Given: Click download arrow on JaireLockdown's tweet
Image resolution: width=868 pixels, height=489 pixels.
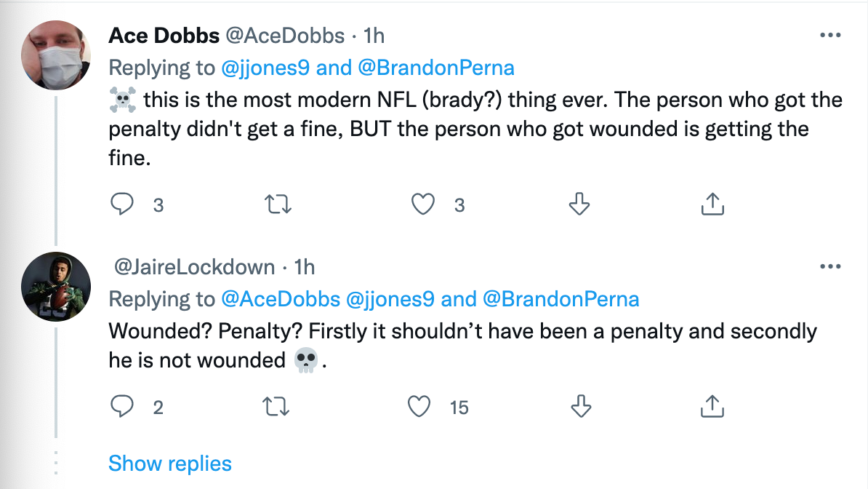Looking at the screenshot, I should pos(581,406).
